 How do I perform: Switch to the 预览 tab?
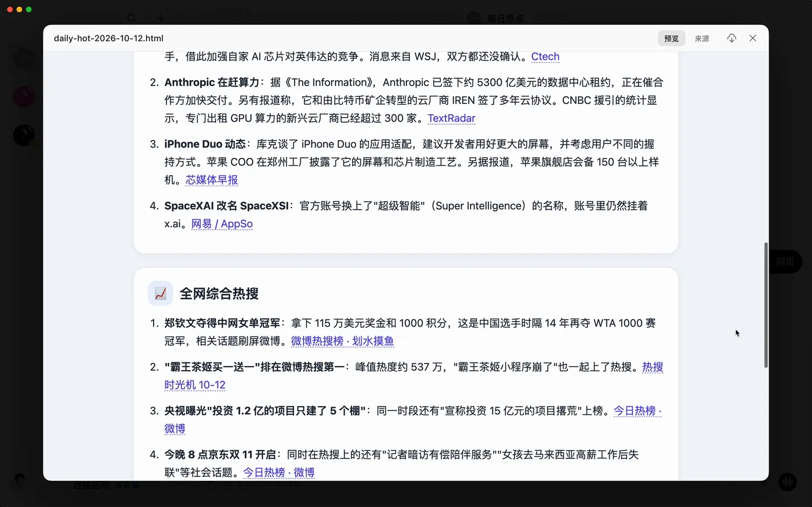(672, 38)
